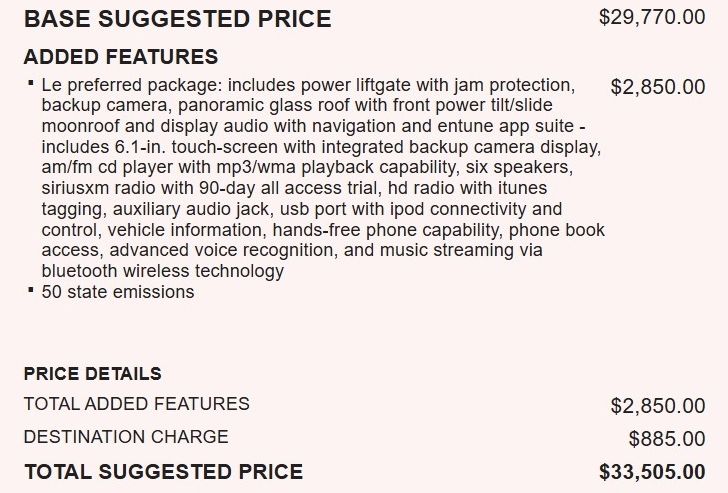Select the Le preferred package $2,850.00 price
The height and width of the screenshot is (493, 728).
pos(657,87)
